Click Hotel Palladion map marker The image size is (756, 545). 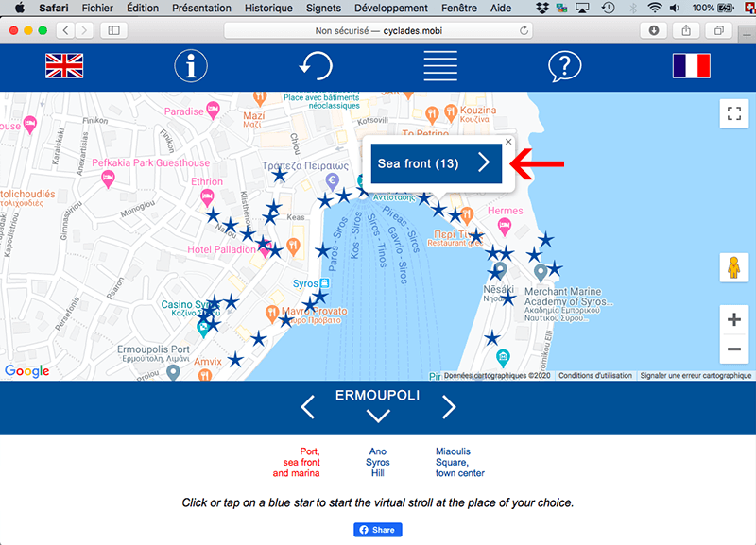coord(265,248)
